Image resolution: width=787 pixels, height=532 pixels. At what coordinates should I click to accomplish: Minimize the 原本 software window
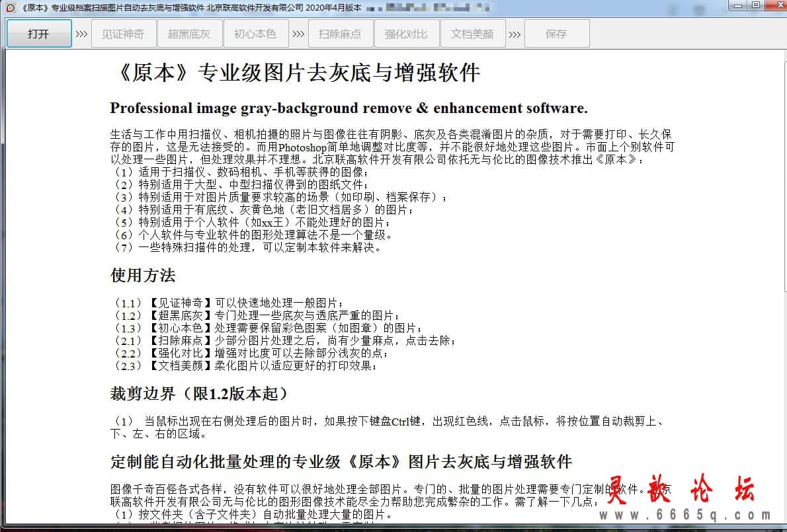(738, 6)
